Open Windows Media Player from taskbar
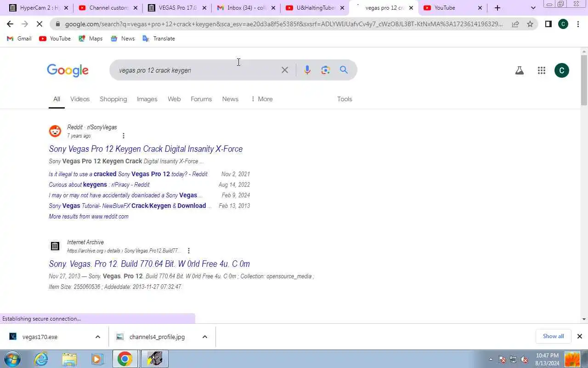The height and width of the screenshot is (368, 588). point(97,359)
